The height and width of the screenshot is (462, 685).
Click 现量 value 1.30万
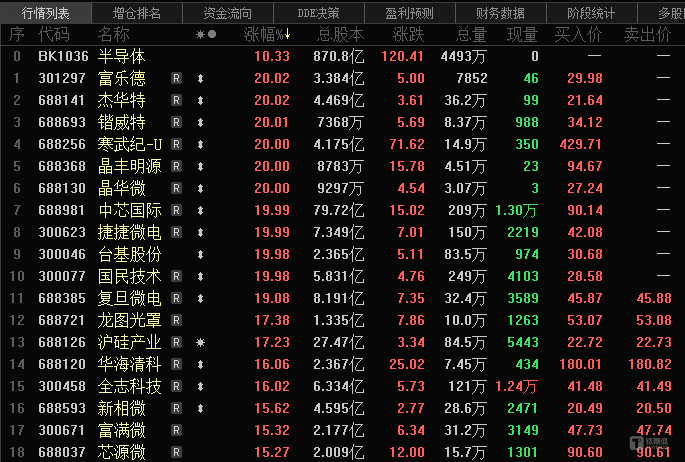(x=516, y=210)
